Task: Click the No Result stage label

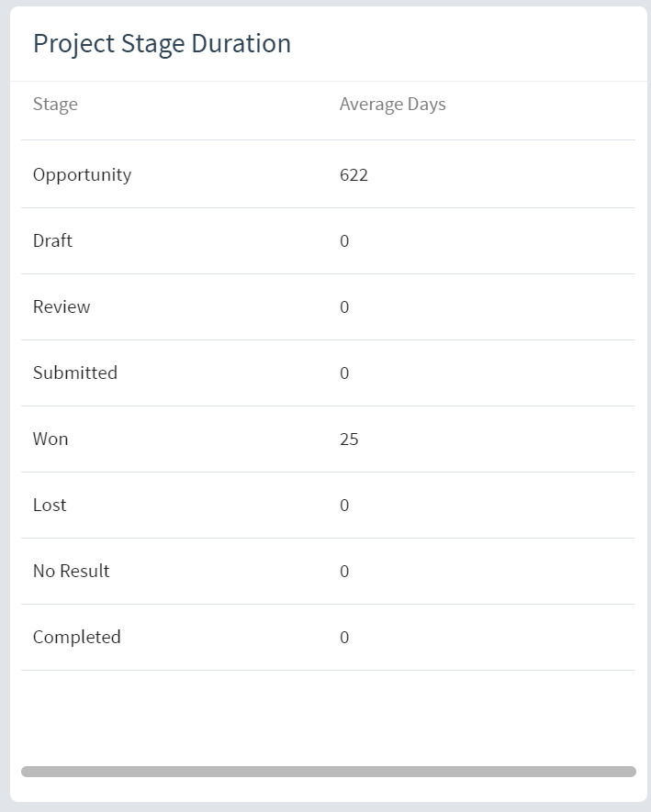Action: pos(72,572)
